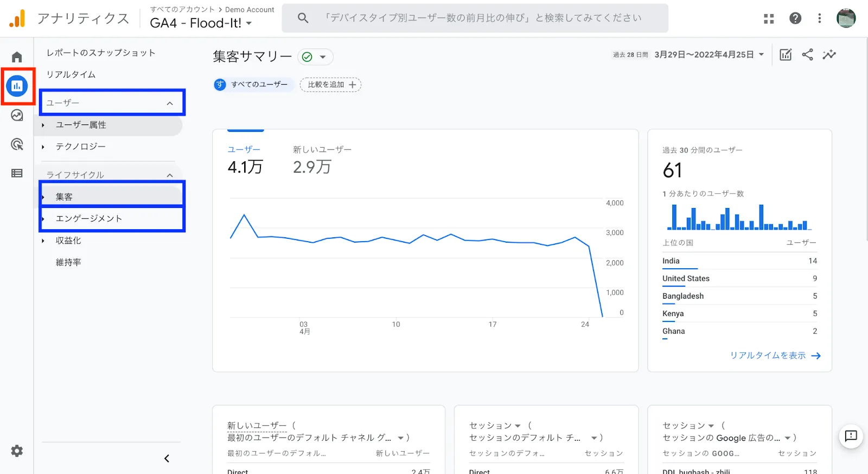Click the customize report icon
This screenshot has height=474, width=868.
point(786,54)
